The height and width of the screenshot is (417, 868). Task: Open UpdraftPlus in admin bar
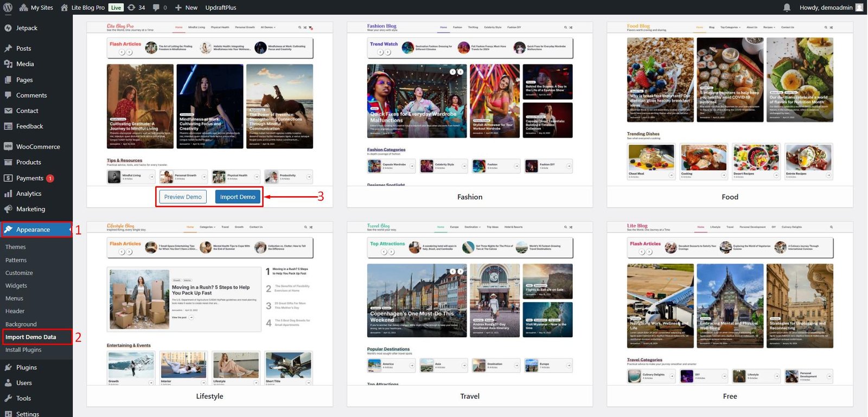tap(221, 8)
